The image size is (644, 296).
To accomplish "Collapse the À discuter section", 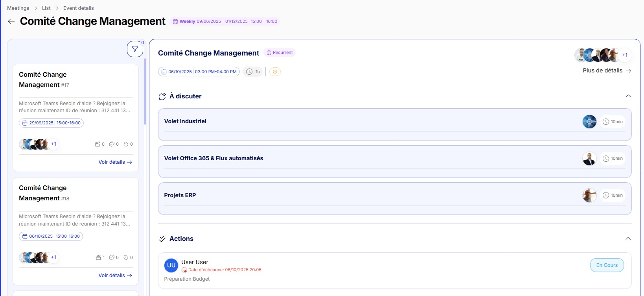I will (628, 96).
